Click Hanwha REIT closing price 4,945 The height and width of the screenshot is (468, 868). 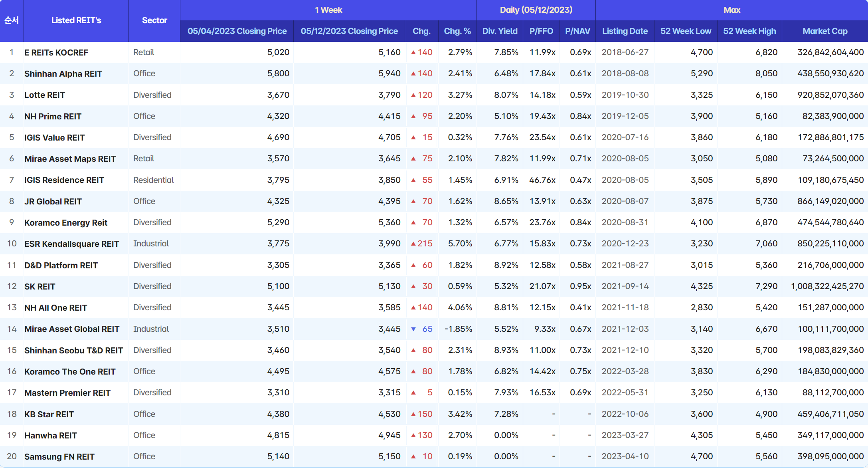[389, 435]
